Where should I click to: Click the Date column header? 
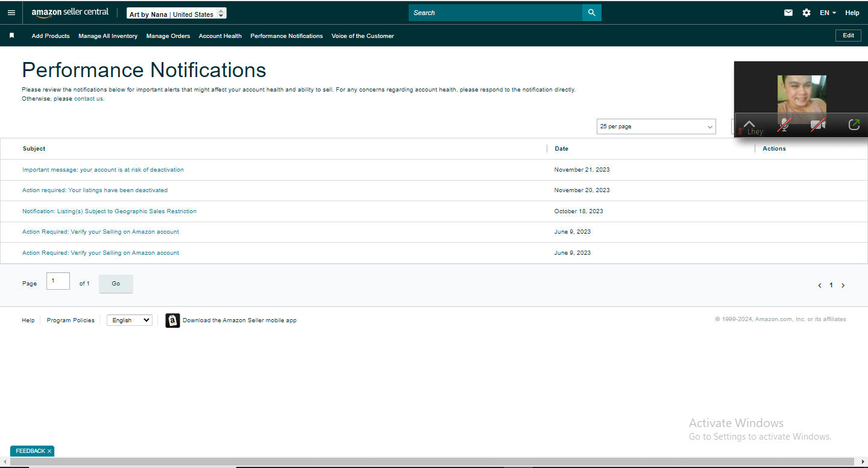pyautogui.click(x=562, y=149)
